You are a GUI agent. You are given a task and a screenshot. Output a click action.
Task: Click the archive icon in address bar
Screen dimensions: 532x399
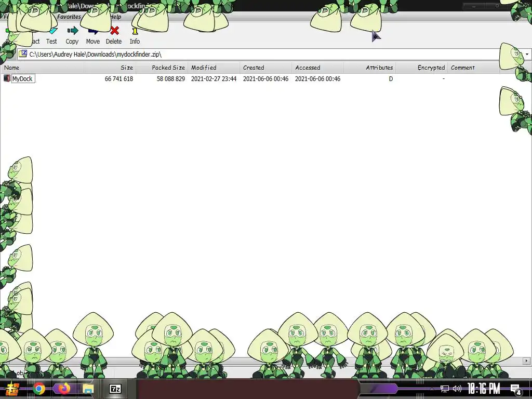(x=23, y=54)
